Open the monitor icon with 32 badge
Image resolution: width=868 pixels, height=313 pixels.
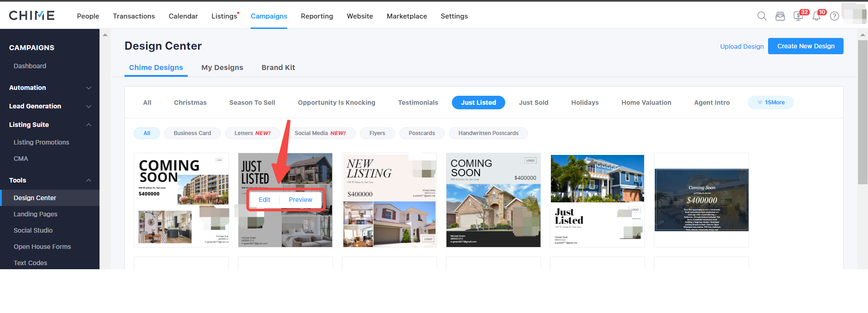coord(798,16)
